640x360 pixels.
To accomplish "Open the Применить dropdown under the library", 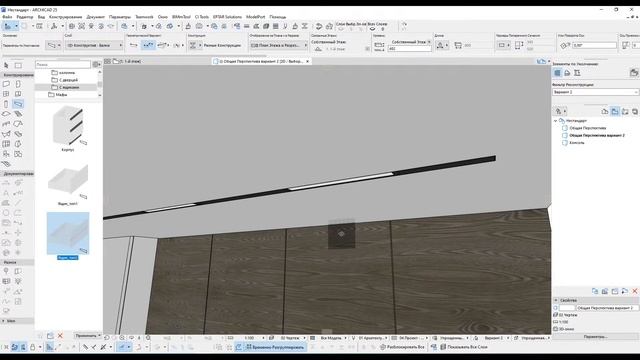I will point(88,336).
